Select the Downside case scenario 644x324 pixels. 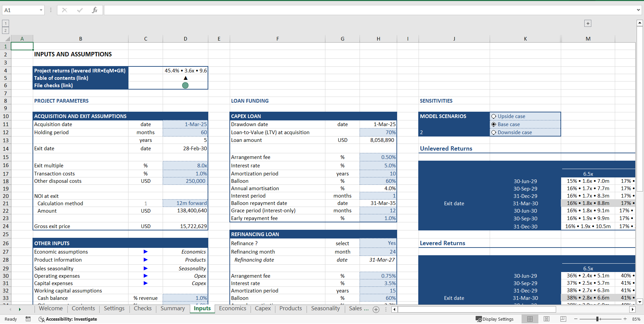tap(494, 132)
